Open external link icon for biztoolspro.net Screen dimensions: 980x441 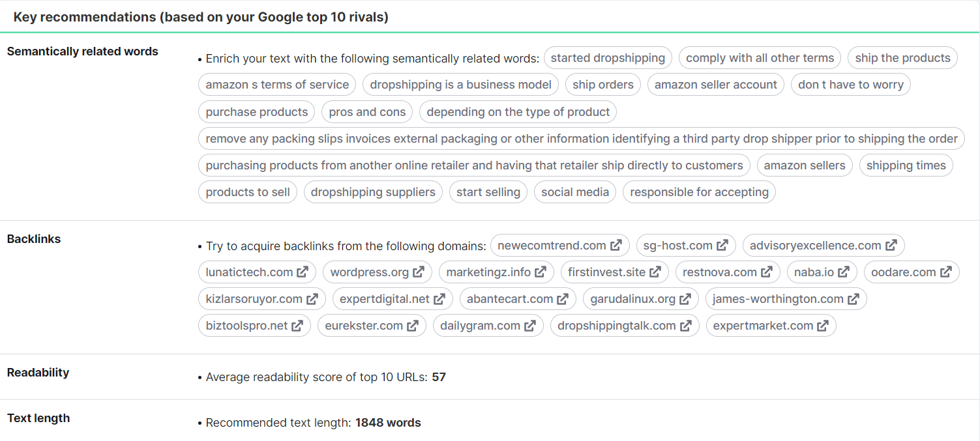[x=297, y=326]
